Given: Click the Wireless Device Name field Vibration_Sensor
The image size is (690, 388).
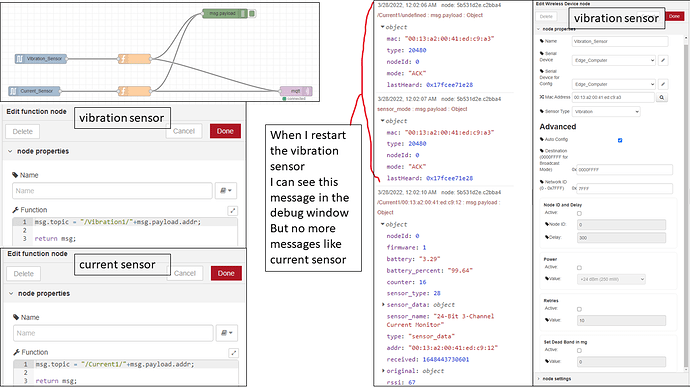Looking at the screenshot, I should point(620,41).
